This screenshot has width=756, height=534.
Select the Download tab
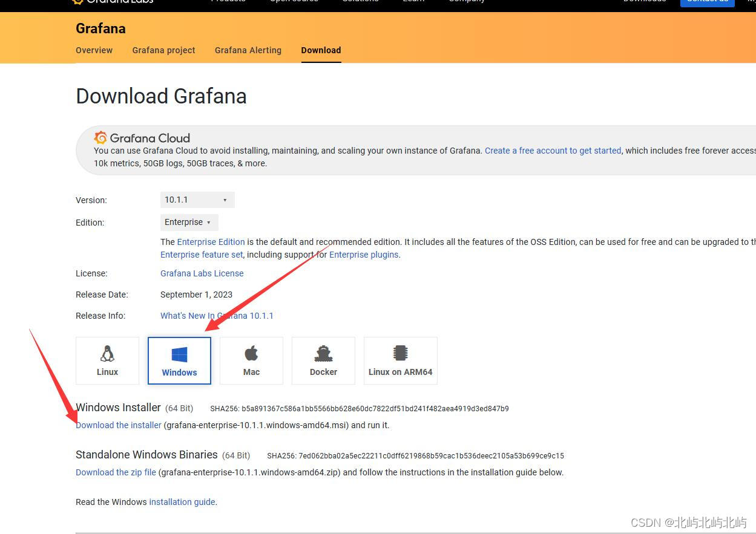[x=321, y=50]
